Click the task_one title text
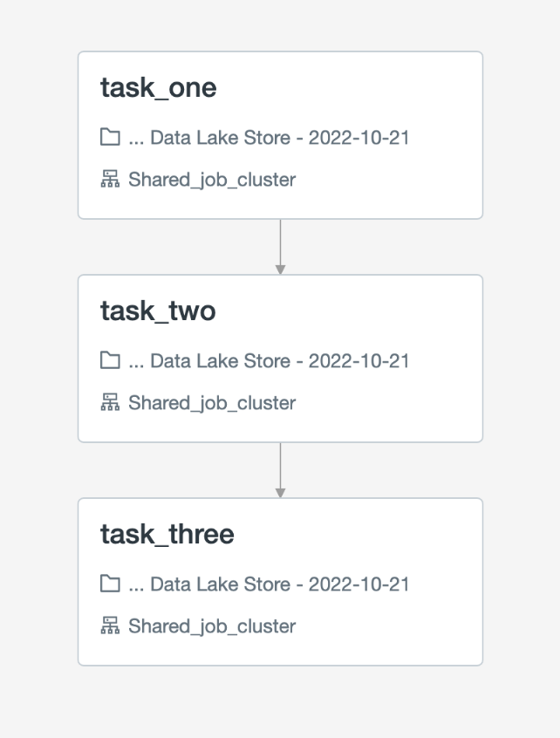 click(160, 88)
